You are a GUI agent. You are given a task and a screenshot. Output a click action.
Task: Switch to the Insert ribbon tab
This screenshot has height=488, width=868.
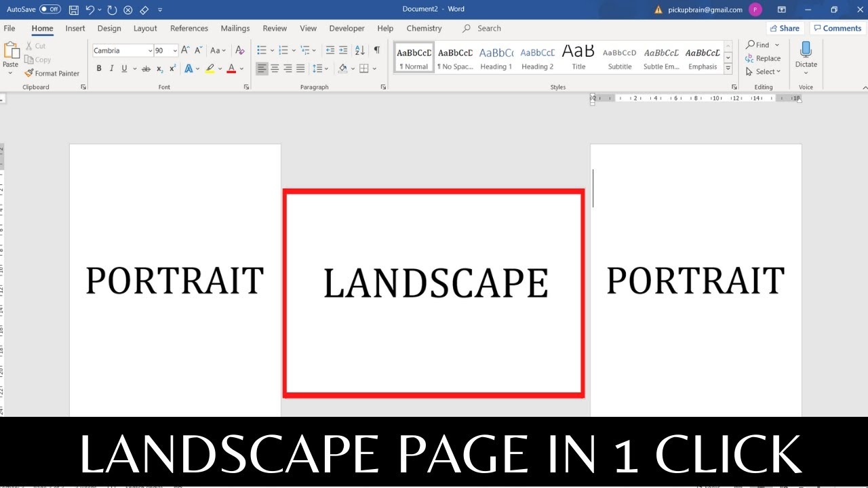coord(75,28)
